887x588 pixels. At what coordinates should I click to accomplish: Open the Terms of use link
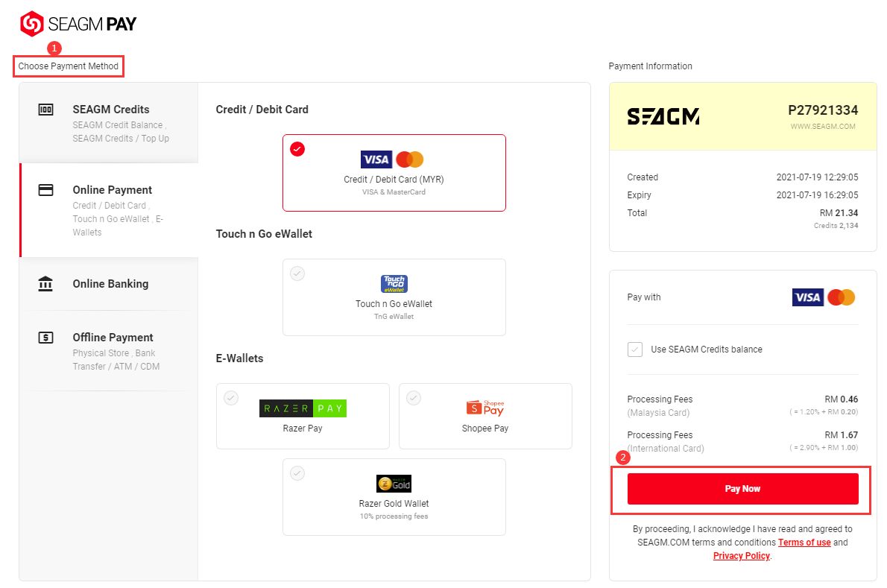(804, 543)
